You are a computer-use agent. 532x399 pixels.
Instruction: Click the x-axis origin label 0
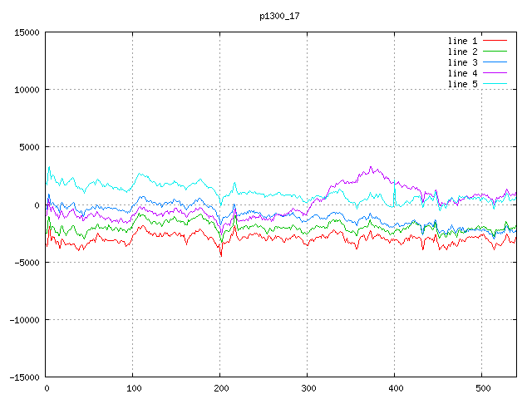[47, 388]
